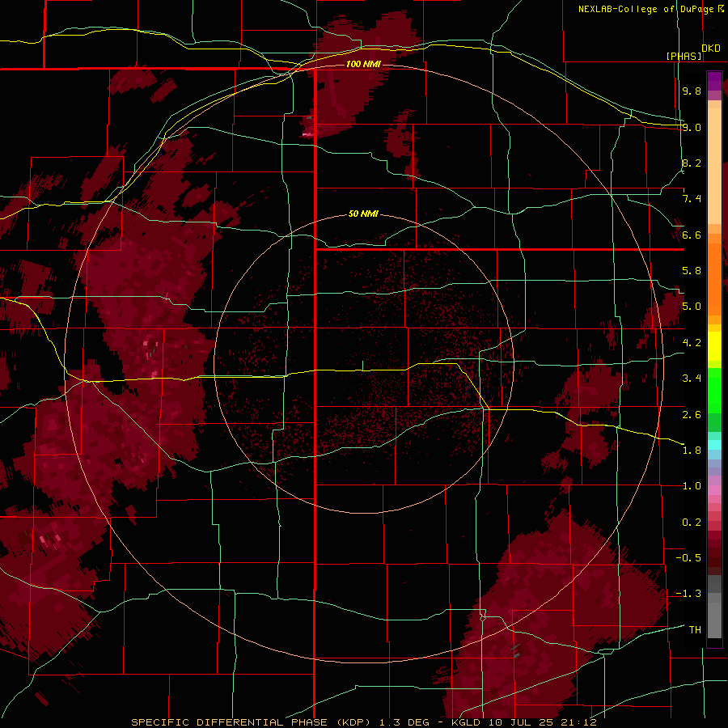Click the -1.3 value on the color scale
Screen dimensions: 728x728
click(x=688, y=594)
